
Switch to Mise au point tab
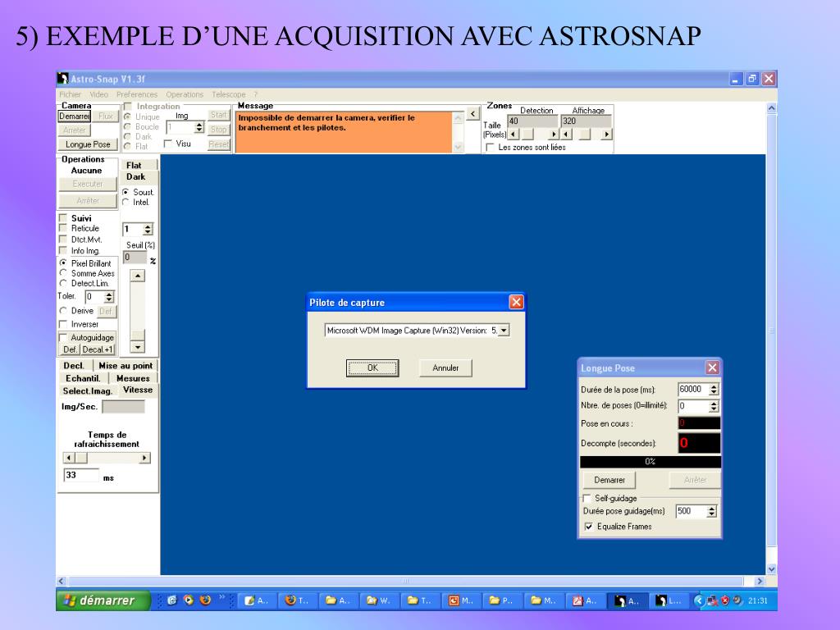pos(126,365)
